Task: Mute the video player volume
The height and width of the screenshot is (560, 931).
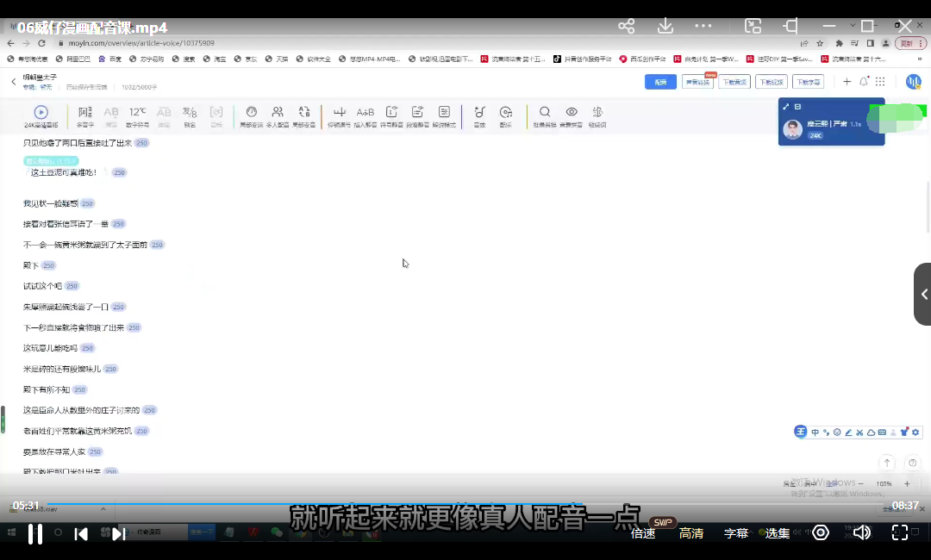Action: [x=861, y=532]
